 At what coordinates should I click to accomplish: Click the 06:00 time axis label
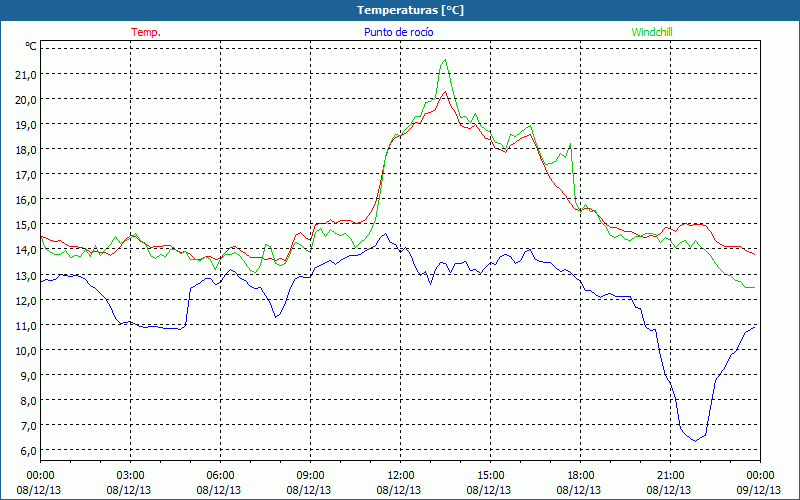(x=220, y=476)
